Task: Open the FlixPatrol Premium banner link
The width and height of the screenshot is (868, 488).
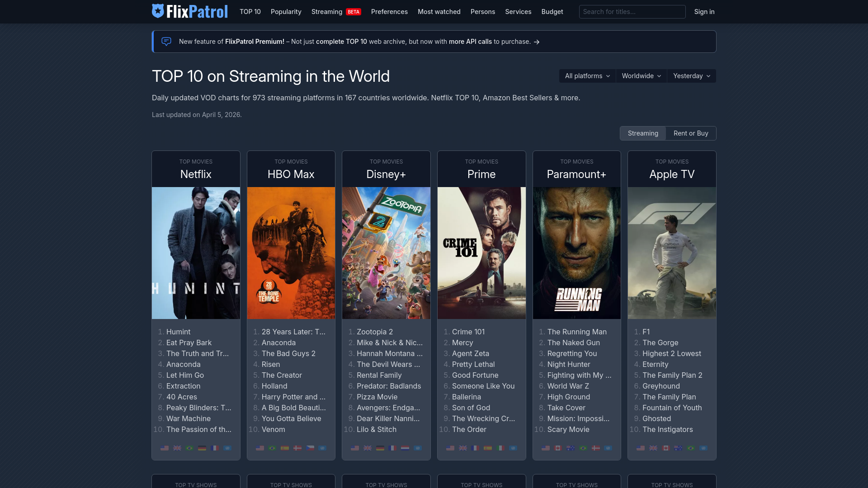Action: click(434, 42)
